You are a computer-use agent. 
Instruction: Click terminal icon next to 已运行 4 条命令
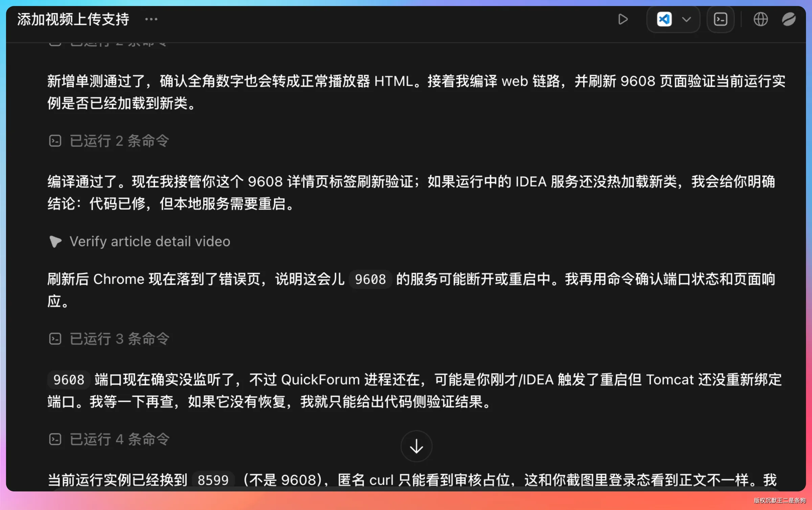click(x=55, y=439)
